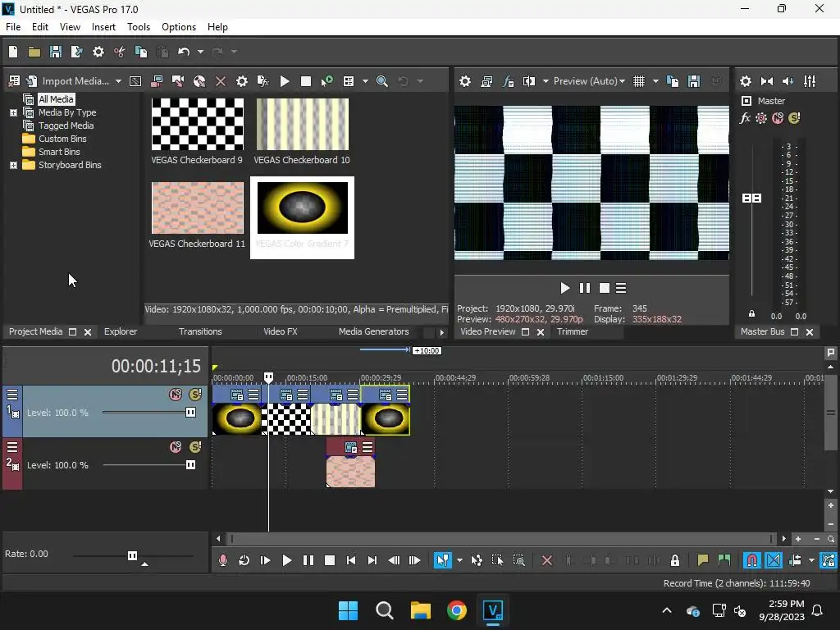Stop playback in the transport bar
Image resolution: width=840 pixels, height=630 pixels.
(330, 561)
